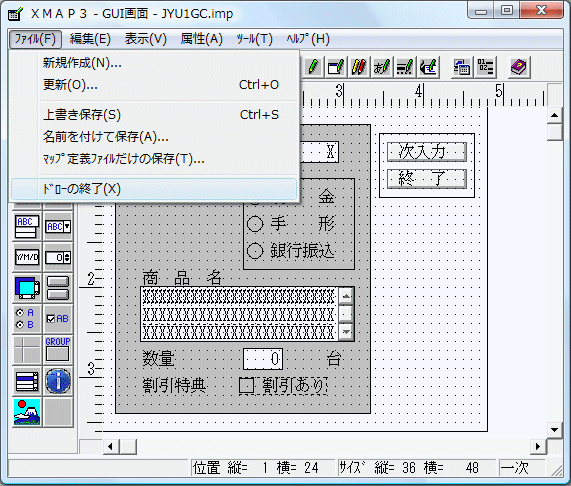Select the AB checkbox tool
The image size is (571, 486).
[58, 319]
